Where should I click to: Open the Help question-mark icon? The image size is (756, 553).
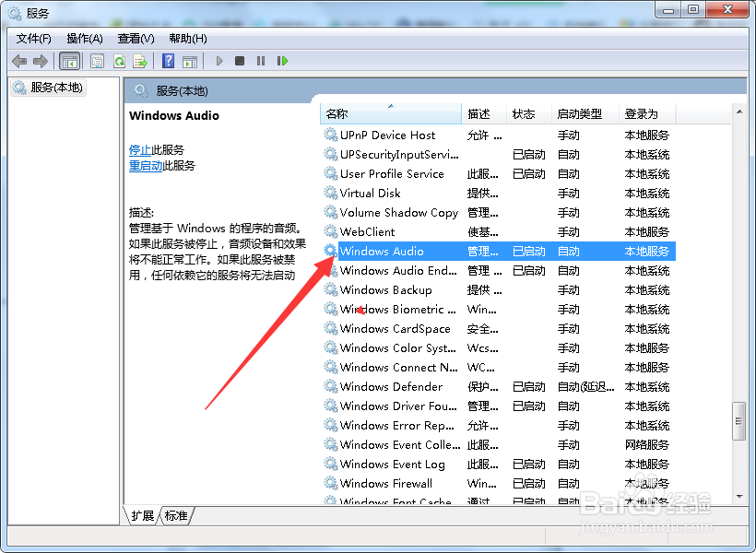[x=169, y=61]
